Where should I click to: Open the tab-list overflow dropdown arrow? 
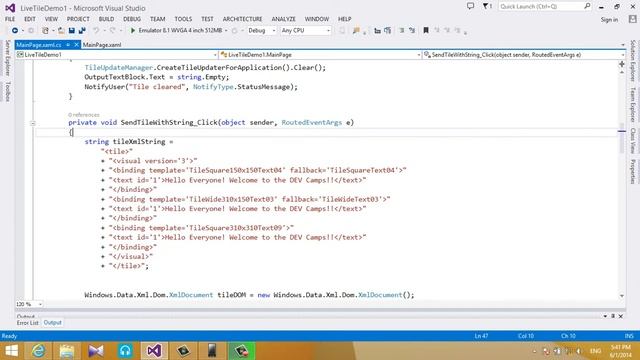point(623,45)
